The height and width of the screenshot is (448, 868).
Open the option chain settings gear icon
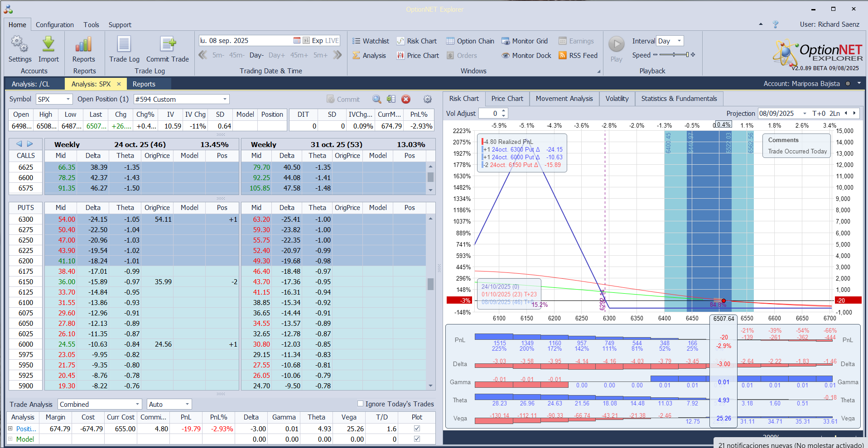(427, 99)
